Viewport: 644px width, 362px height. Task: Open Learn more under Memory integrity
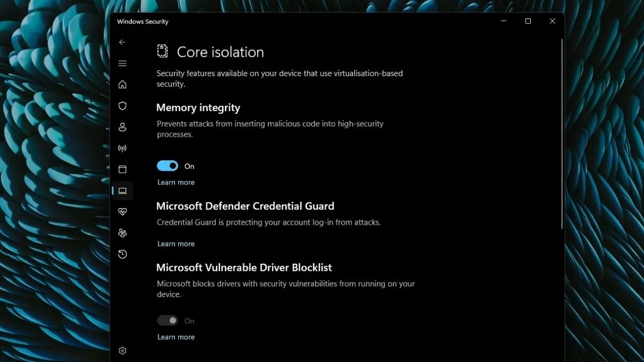pyautogui.click(x=175, y=182)
